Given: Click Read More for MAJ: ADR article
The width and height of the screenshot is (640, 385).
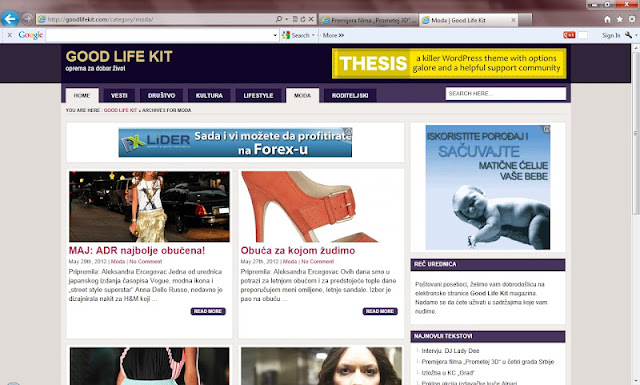Looking at the screenshot, I should (208, 311).
